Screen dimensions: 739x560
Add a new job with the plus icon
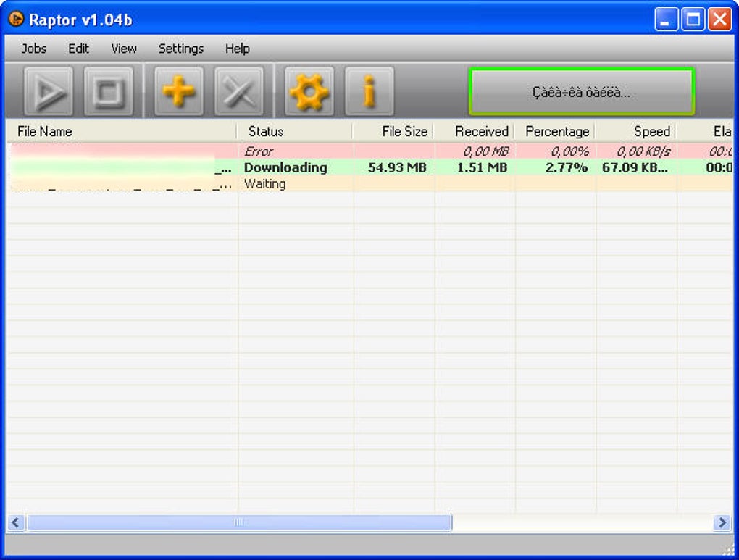coord(179,91)
